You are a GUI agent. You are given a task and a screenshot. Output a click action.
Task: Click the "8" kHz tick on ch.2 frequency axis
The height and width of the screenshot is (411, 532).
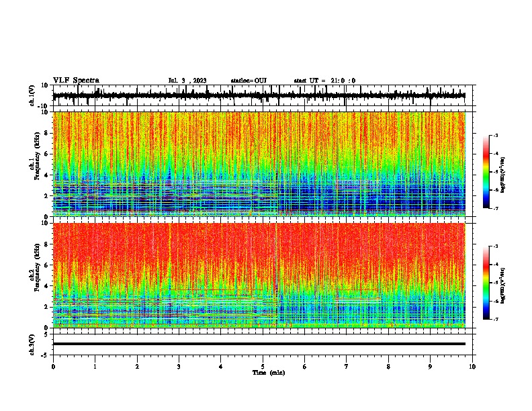47,244
